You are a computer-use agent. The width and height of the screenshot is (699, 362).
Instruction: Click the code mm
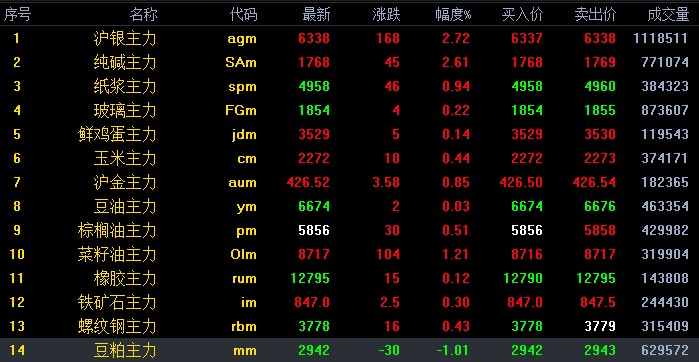point(246,351)
